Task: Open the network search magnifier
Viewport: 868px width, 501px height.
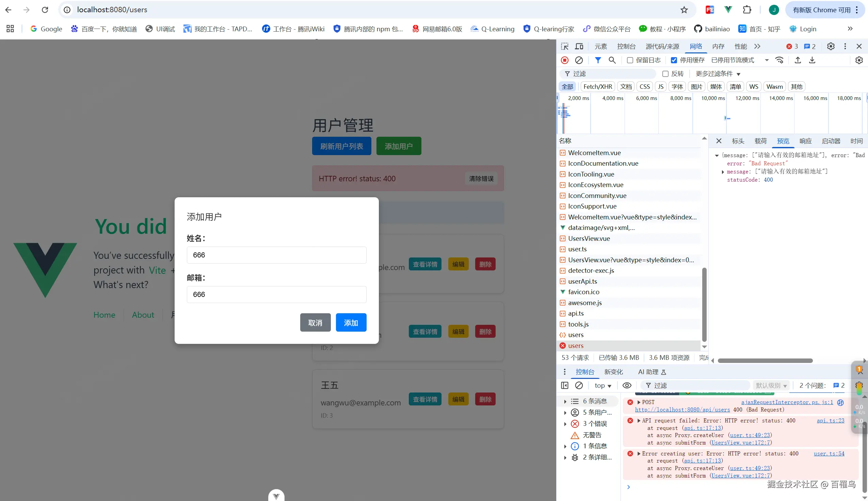Action: (612, 60)
